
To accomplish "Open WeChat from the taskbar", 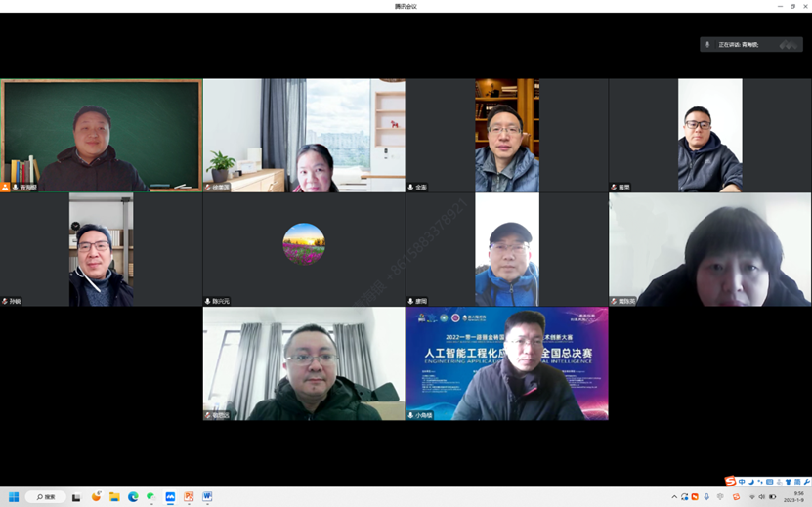I will pyautogui.click(x=151, y=497).
